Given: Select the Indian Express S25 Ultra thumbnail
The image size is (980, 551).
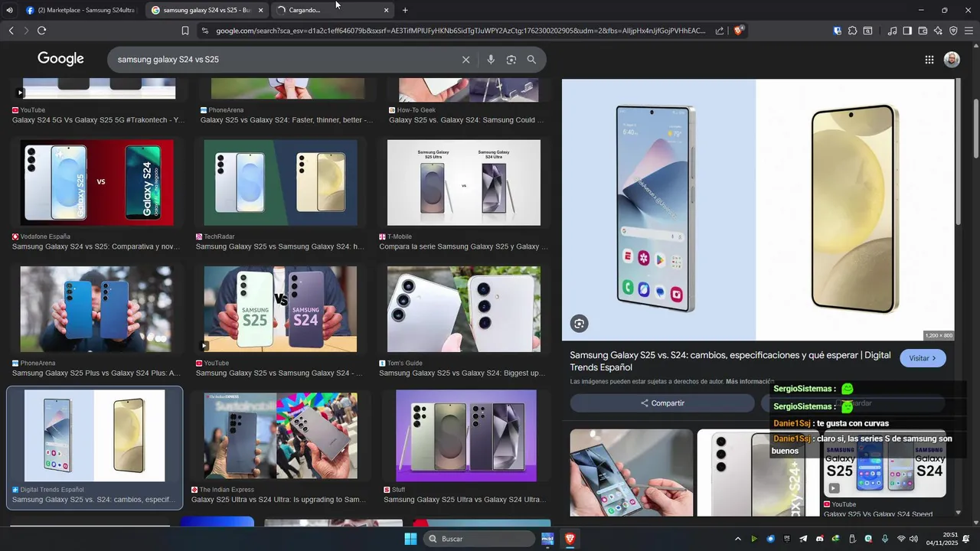Looking at the screenshot, I should click(x=280, y=435).
